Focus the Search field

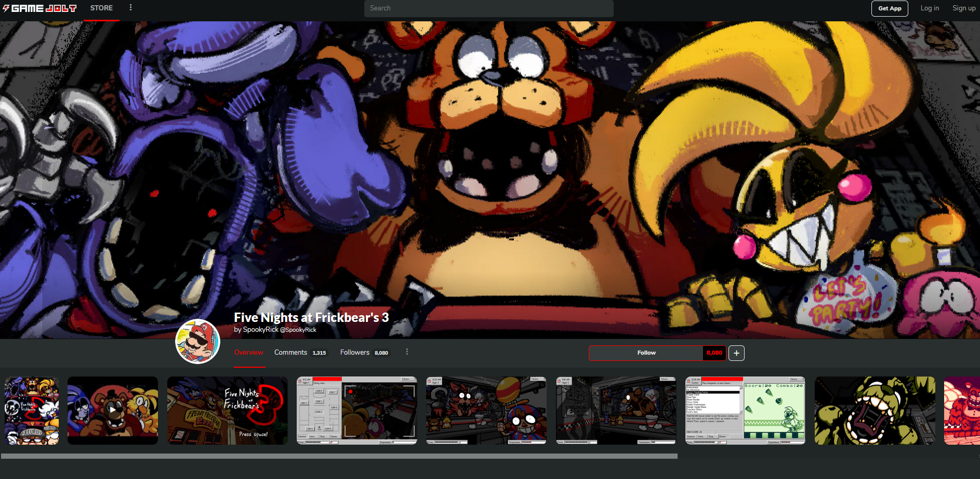(488, 8)
